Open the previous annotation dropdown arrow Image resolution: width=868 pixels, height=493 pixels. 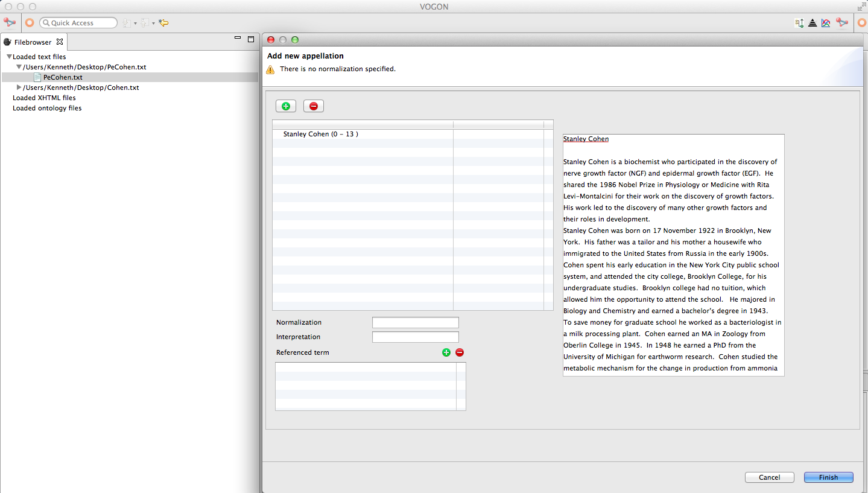(153, 24)
